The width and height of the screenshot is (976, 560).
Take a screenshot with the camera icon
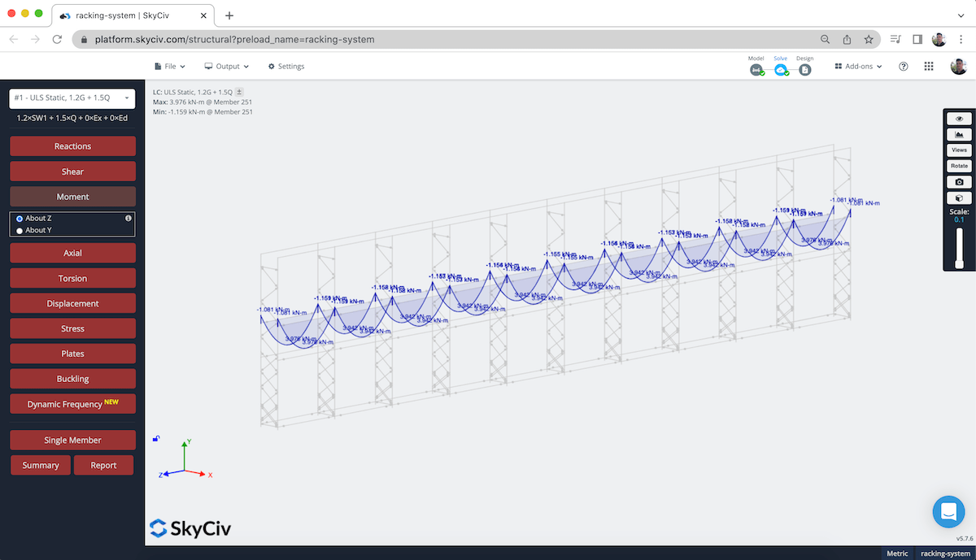coord(958,181)
